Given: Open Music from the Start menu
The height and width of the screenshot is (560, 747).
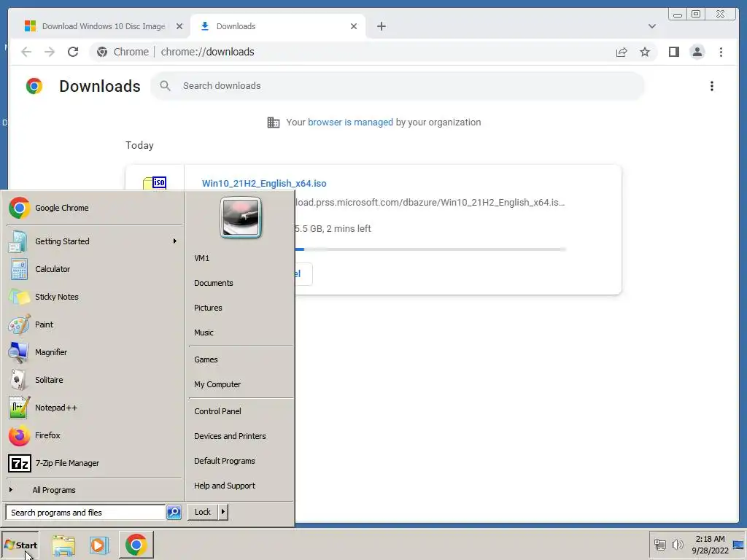Looking at the screenshot, I should [x=204, y=332].
